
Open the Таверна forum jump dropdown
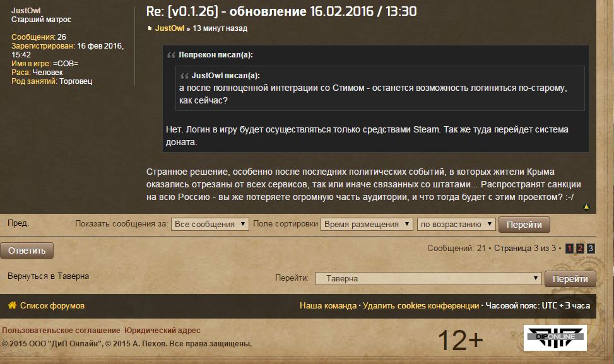click(428, 278)
